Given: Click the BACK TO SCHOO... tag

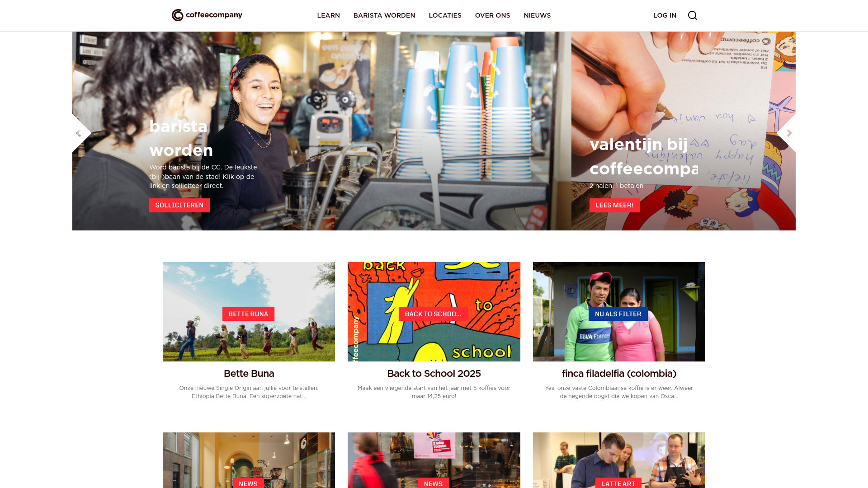Looking at the screenshot, I should pyautogui.click(x=433, y=314).
